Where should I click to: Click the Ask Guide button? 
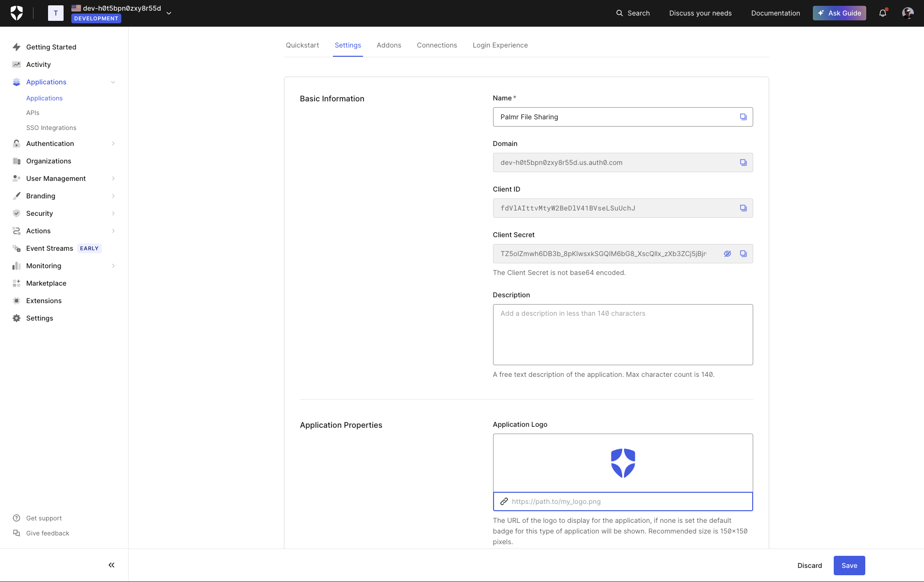pos(840,13)
